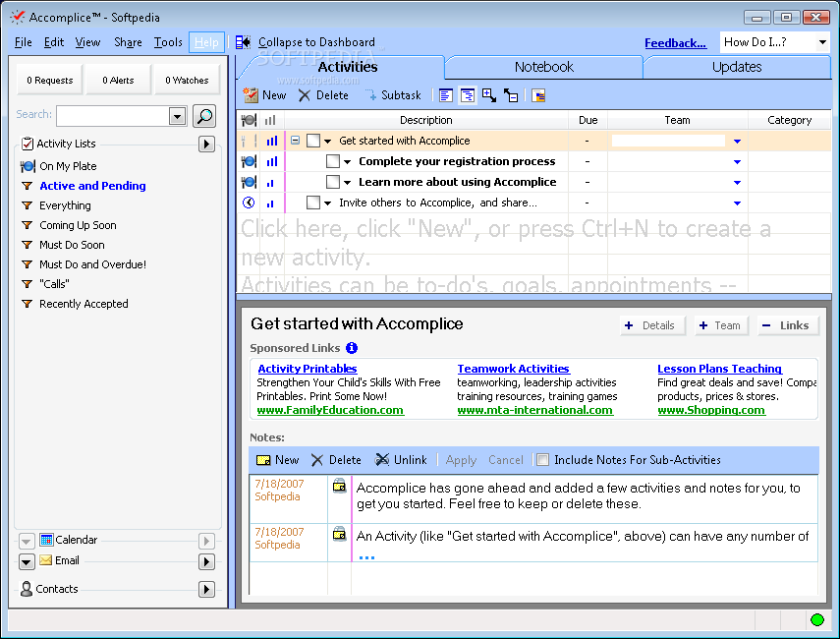840x639 pixels.
Task: Open Team dropdown on Invite others row
Action: pyautogui.click(x=737, y=203)
